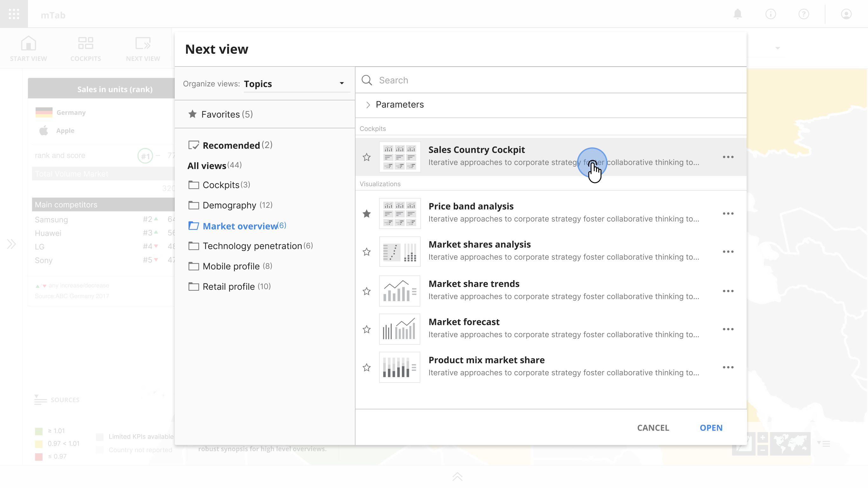Click the search magnifier icon

pos(367,80)
